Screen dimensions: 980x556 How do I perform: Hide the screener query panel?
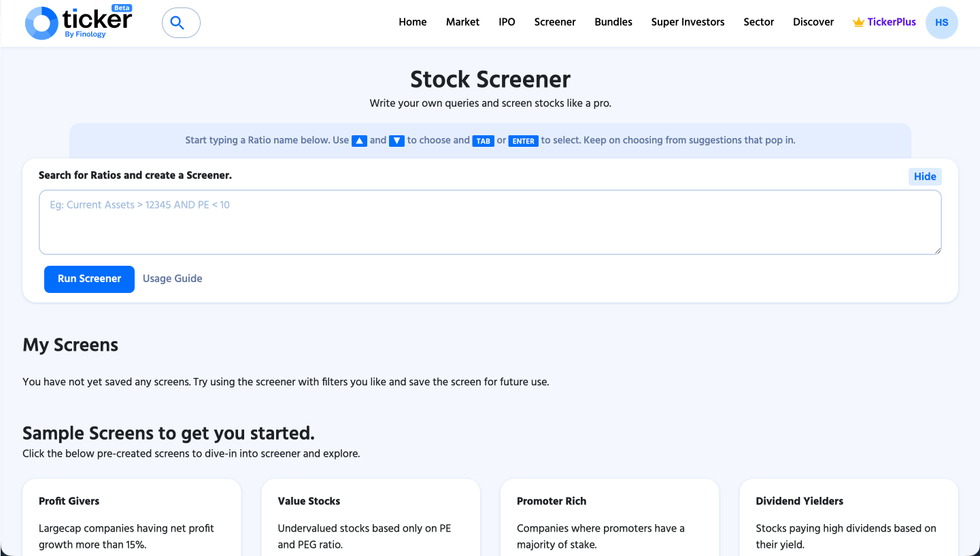pyautogui.click(x=924, y=177)
